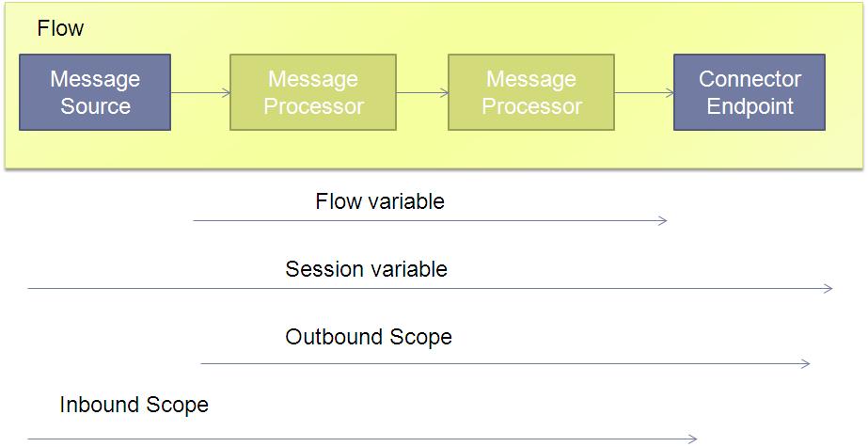868x447 pixels.
Task: Click arrowhead of Flow variable line
Action: tap(663, 221)
